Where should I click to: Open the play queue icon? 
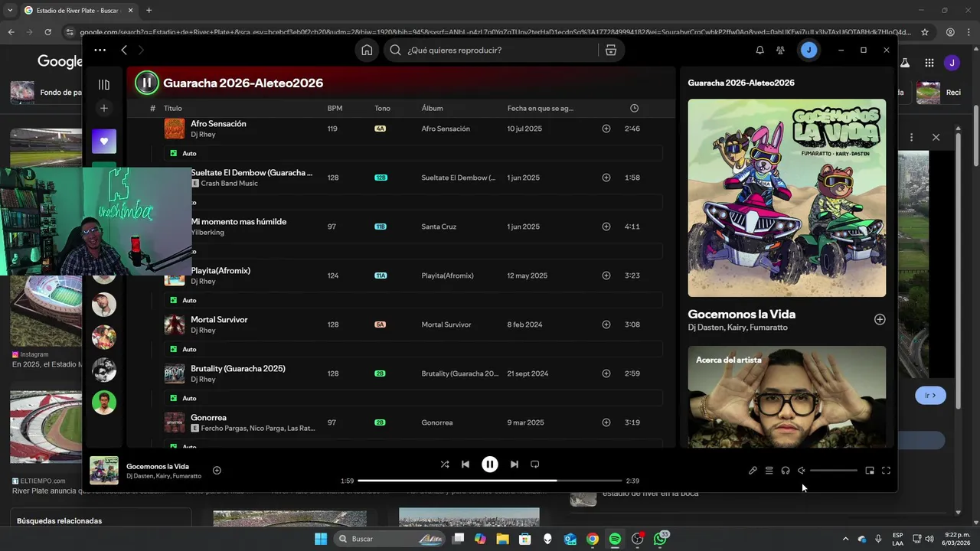pos(769,471)
